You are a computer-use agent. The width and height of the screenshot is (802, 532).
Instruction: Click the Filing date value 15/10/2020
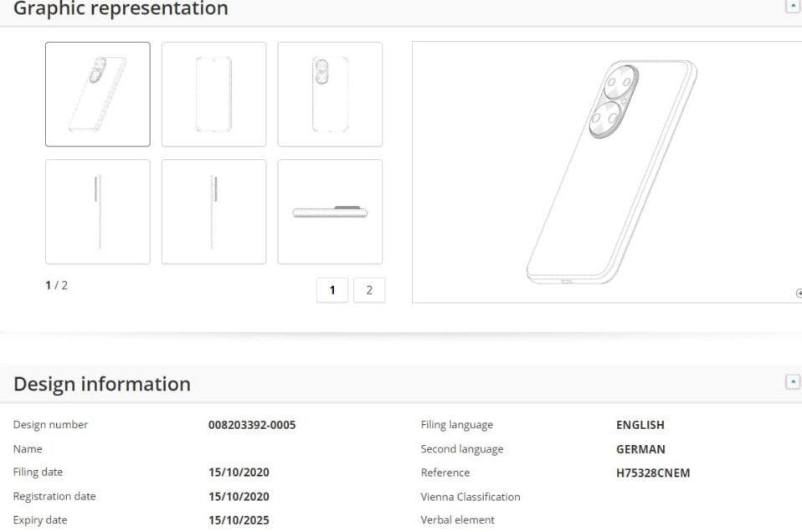(239, 473)
